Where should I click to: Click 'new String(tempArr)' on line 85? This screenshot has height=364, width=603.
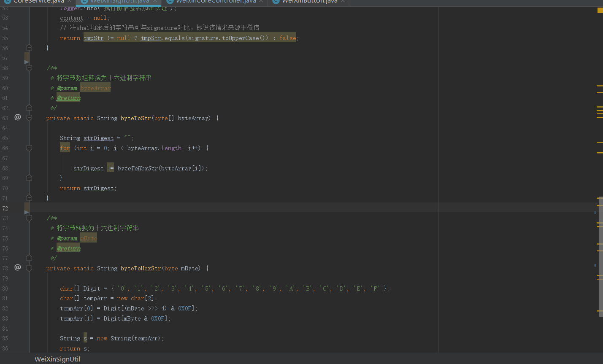pyautogui.click(x=129, y=338)
